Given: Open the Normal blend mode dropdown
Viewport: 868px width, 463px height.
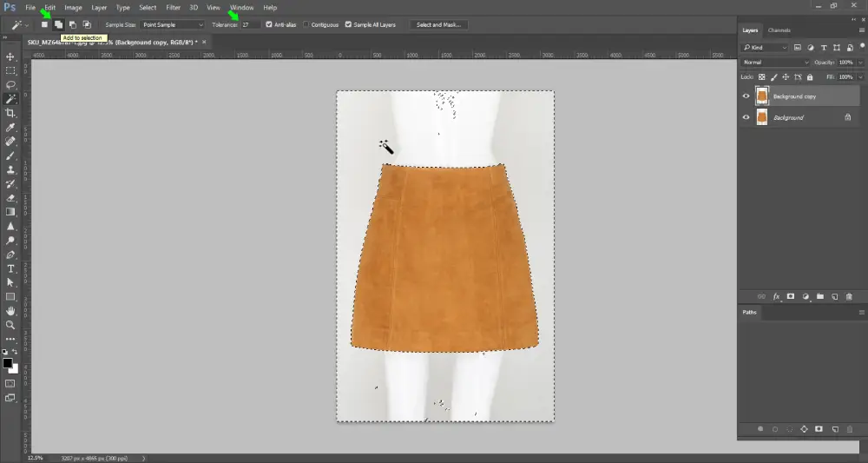Looking at the screenshot, I should (775, 63).
